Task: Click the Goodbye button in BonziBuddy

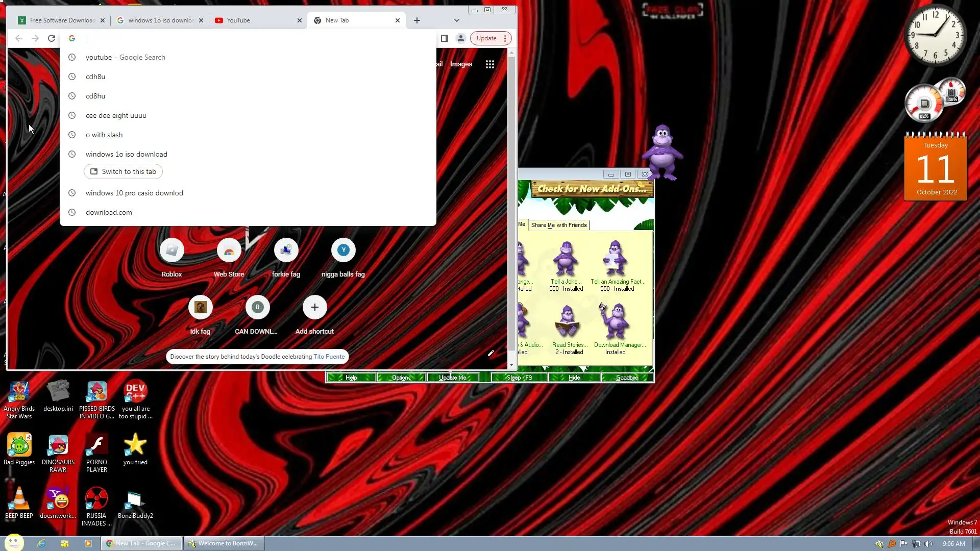Action: 627,378
